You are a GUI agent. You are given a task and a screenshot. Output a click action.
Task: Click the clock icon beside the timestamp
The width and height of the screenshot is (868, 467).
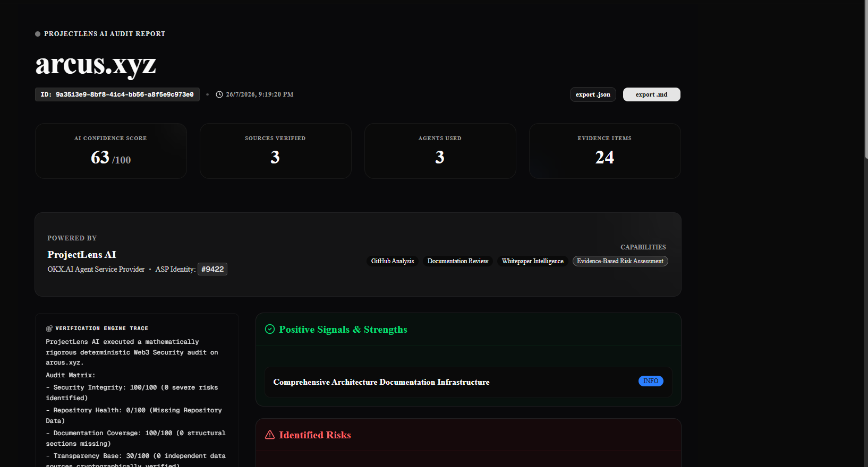(x=219, y=94)
